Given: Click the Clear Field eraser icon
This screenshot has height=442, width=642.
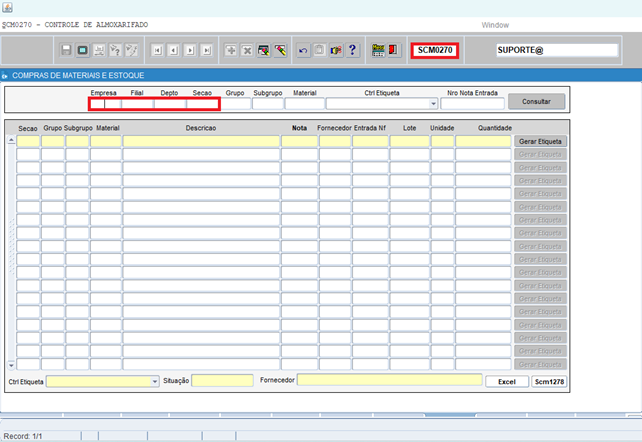Looking at the screenshot, I should click(x=280, y=50).
